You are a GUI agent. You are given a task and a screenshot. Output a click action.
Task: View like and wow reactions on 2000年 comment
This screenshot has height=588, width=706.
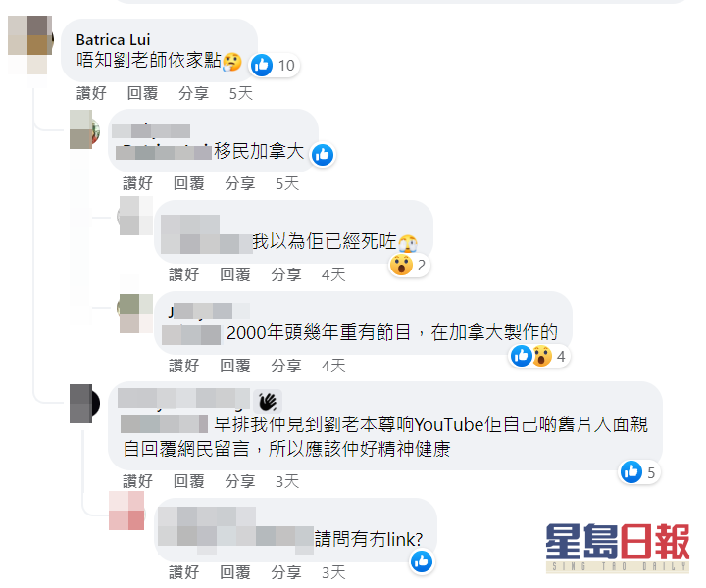539,357
